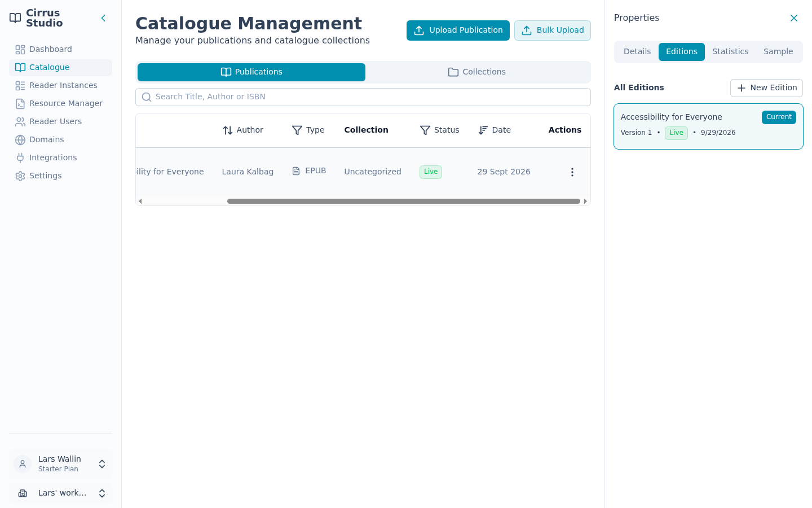Collapse sidebar with the chevron arrow
812x508 pixels.
pos(103,18)
